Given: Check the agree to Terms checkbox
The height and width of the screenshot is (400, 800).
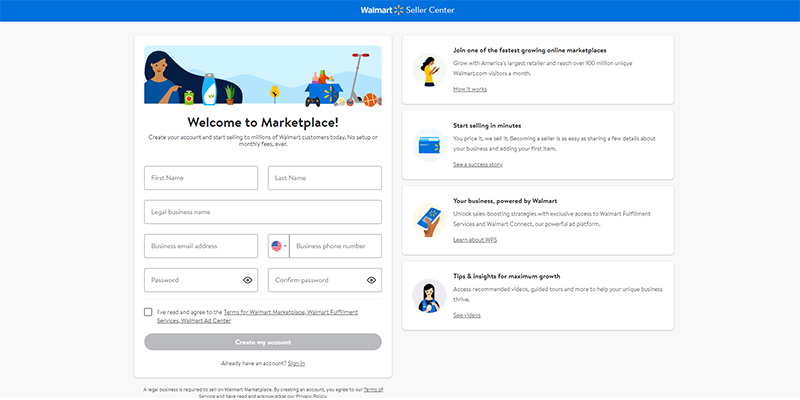Looking at the screenshot, I should 149,313.
